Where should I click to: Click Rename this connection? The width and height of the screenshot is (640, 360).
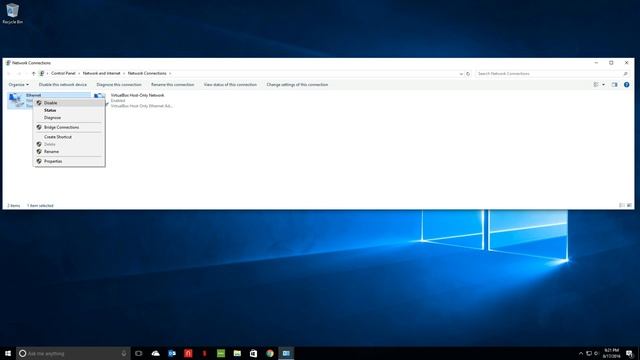click(172, 84)
